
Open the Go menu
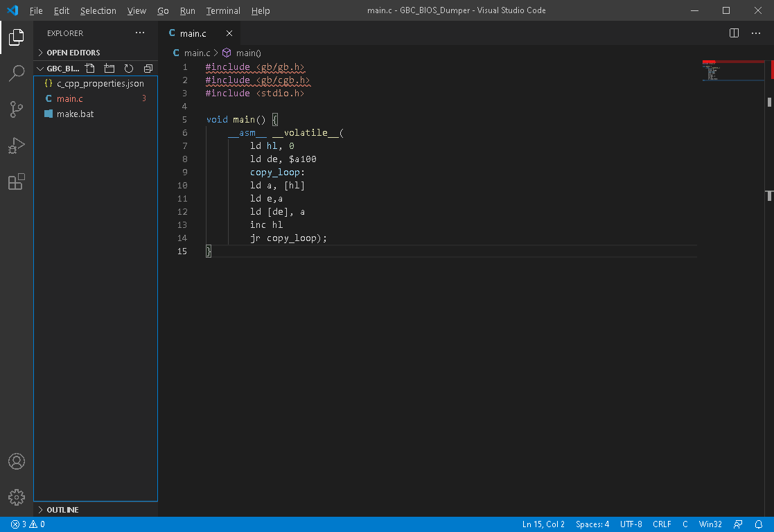[x=163, y=10]
